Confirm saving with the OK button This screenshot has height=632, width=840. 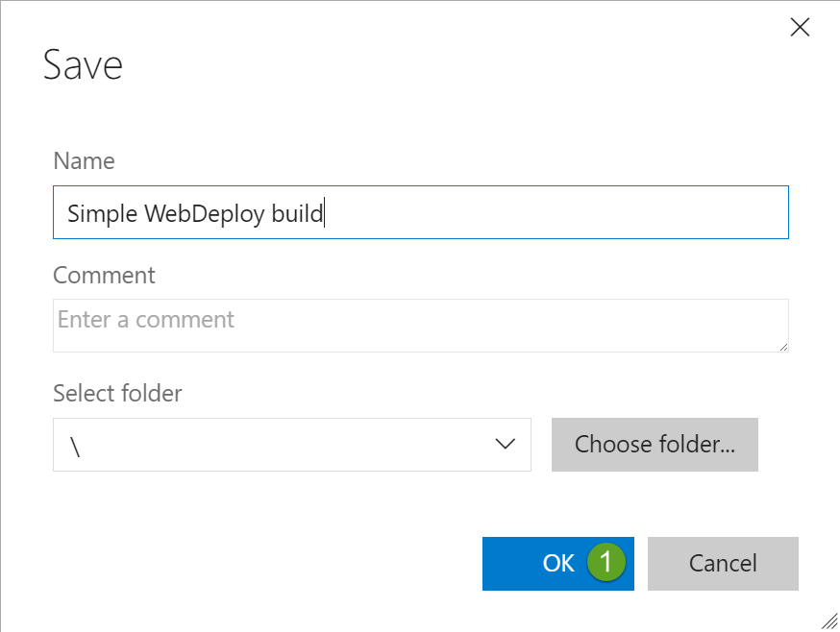[x=557, y=564]
